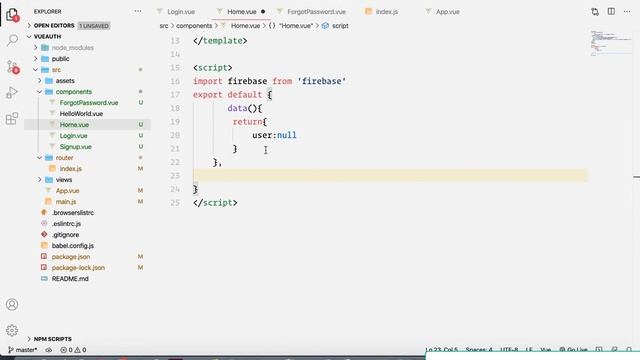
Task: Open Explorer panel more actions ellipsis
Action: tap(138, 11)
